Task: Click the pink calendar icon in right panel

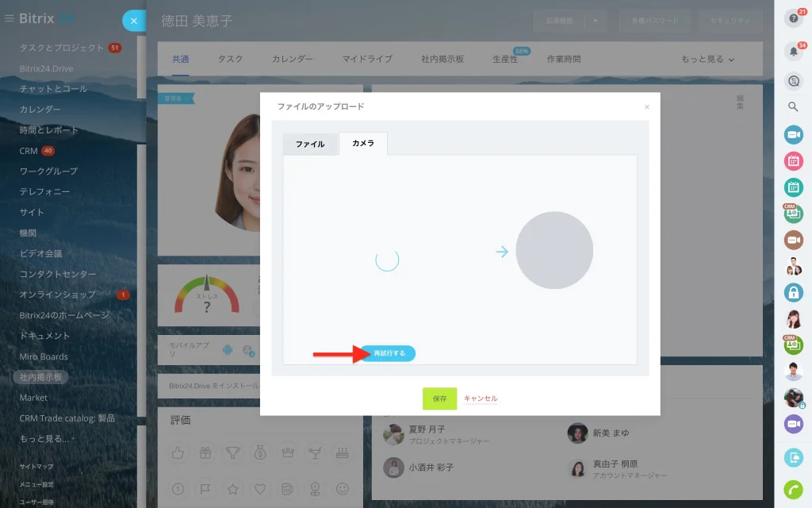Action: coord(793,160)
